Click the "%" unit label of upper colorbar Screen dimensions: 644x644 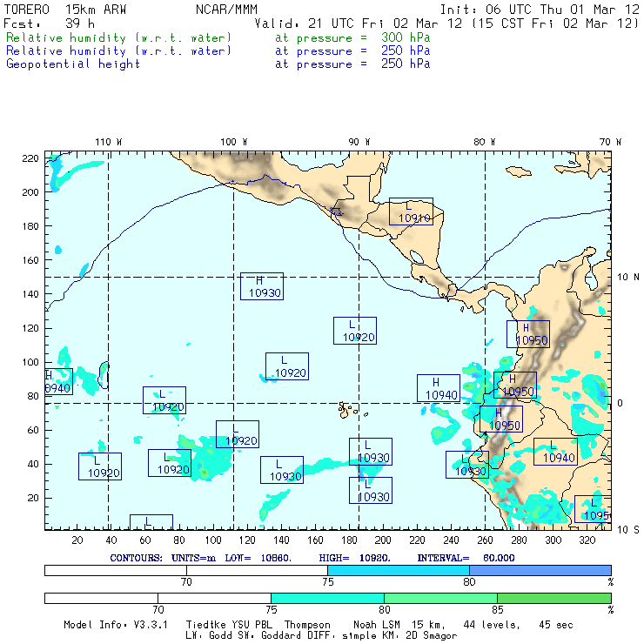coord(610,581)
